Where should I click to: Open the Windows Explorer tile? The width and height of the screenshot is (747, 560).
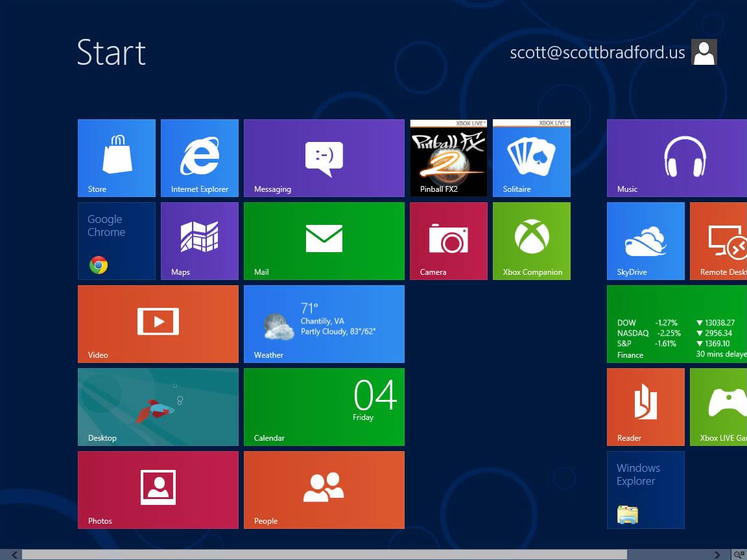(646, 490)
